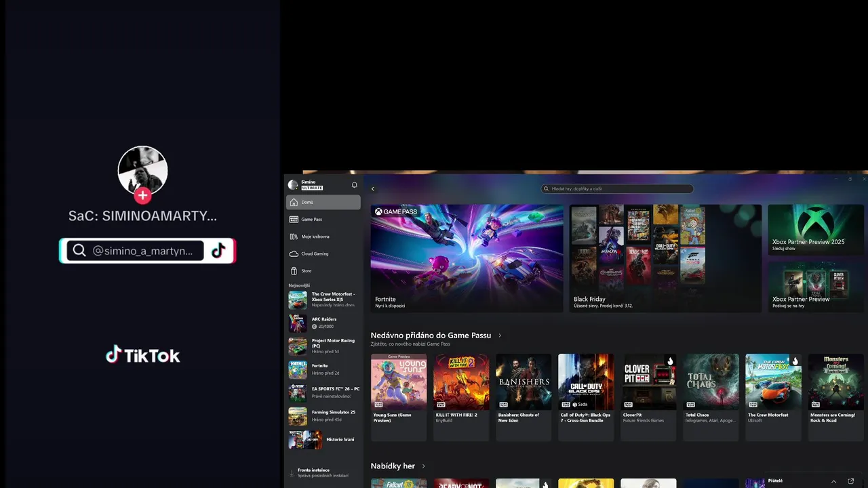Click the Nejnovější label in sidebar
Viewport: 868px width, 488px height.
pos(299,285)
